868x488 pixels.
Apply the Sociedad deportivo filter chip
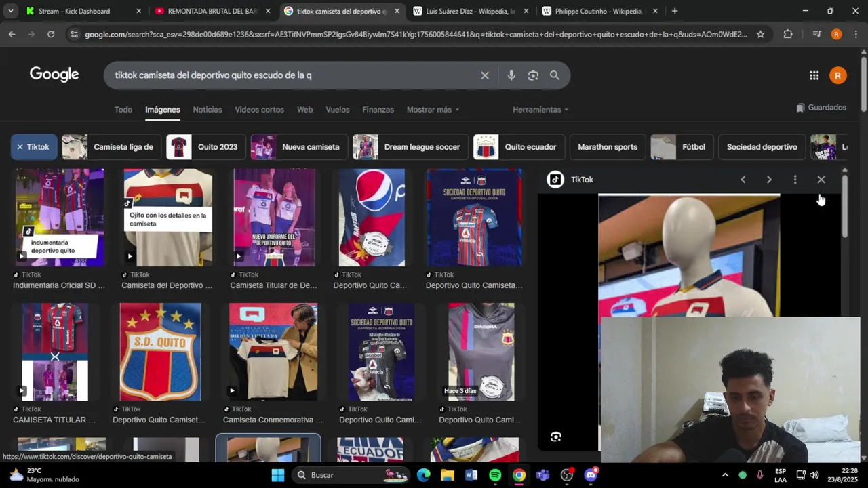pyautogui.click(x=762, y=147)
